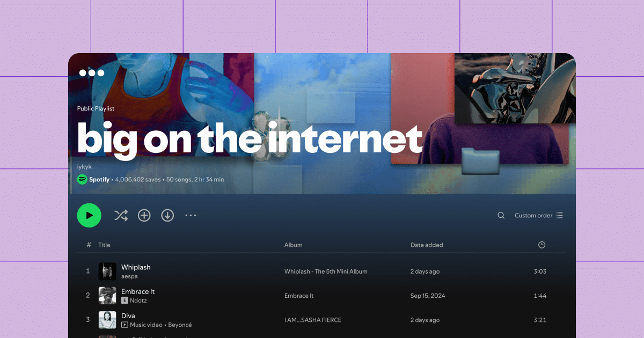This screenshot has width=644, height=338.
Task: Open the Ndotz artist link
Action: pos(138,300)
